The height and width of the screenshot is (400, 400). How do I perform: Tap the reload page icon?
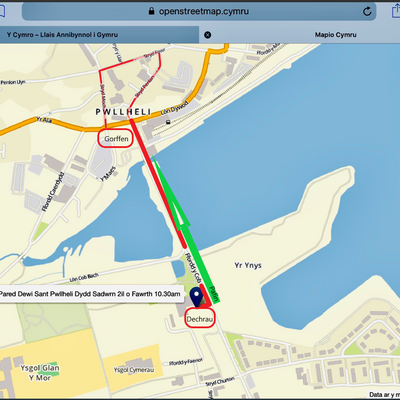click(367, 12)
